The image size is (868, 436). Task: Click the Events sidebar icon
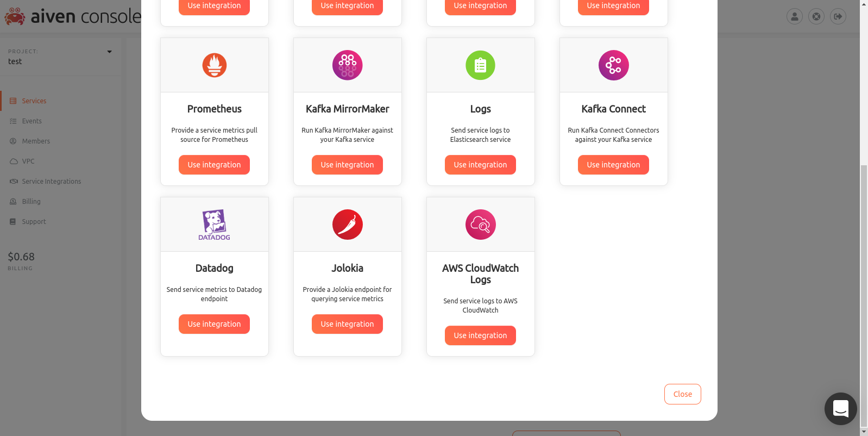pos(13,121)
